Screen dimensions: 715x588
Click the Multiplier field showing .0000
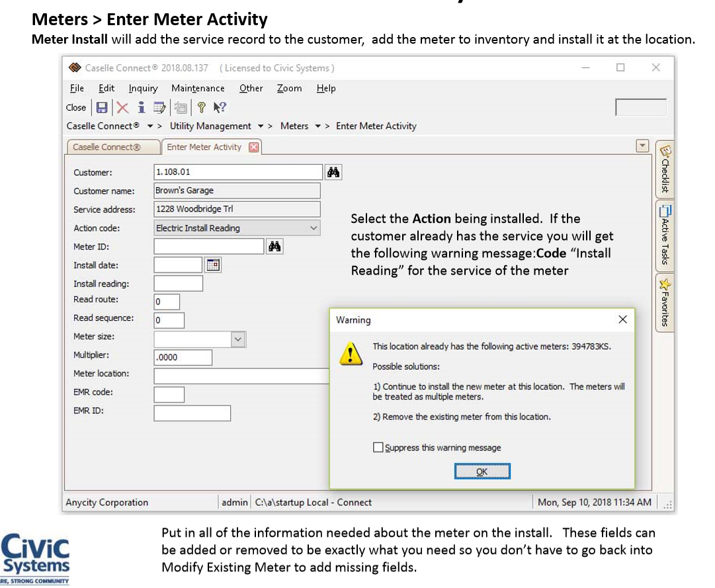click(x=183, y=357)
